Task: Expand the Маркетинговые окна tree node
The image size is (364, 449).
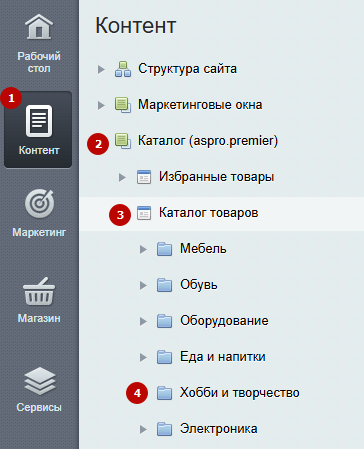Action: [101, 105]
